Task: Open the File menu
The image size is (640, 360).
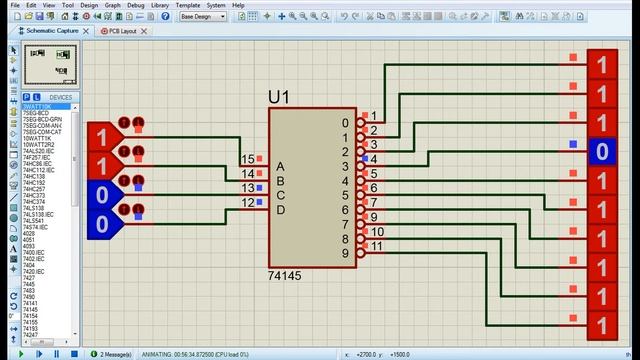Action: 15,5
